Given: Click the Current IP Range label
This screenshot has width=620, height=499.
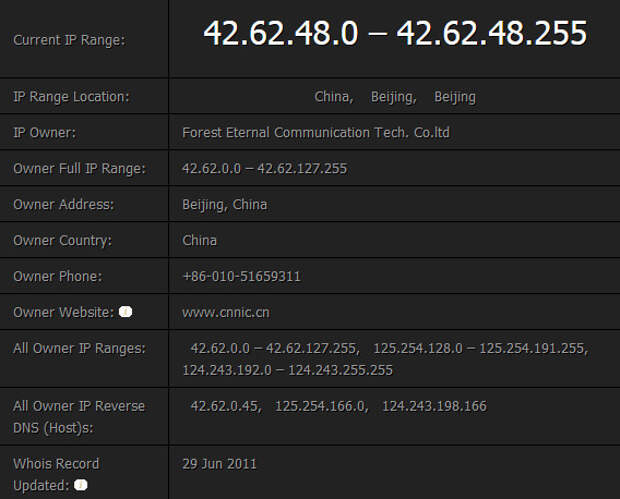Looking at the screenshot, I should pyautogui.click(x=69, y=40).
